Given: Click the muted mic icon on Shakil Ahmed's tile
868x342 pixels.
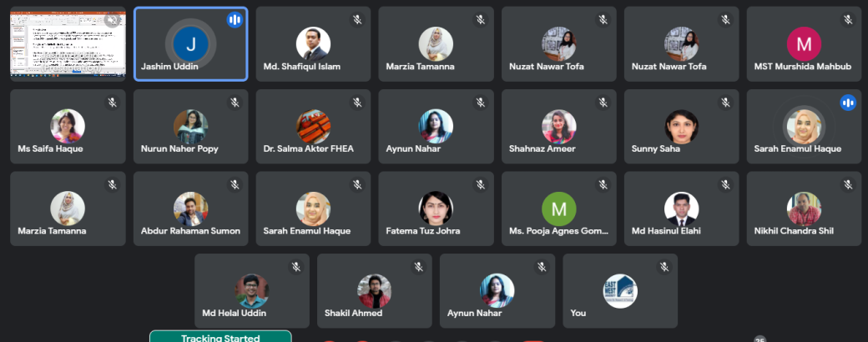Looking at the screenshot, I should [x=419, y=267].
